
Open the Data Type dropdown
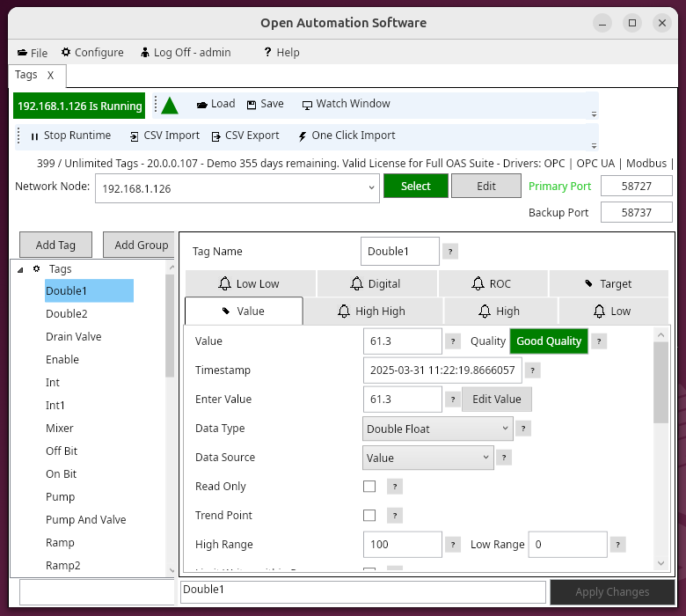coord(438,429)
